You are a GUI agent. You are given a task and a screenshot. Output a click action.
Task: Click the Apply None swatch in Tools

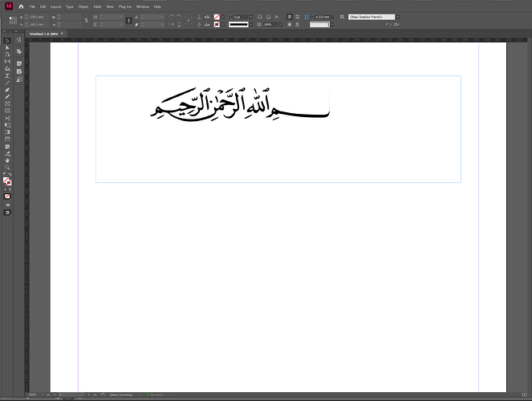click(x=7, y=196)
